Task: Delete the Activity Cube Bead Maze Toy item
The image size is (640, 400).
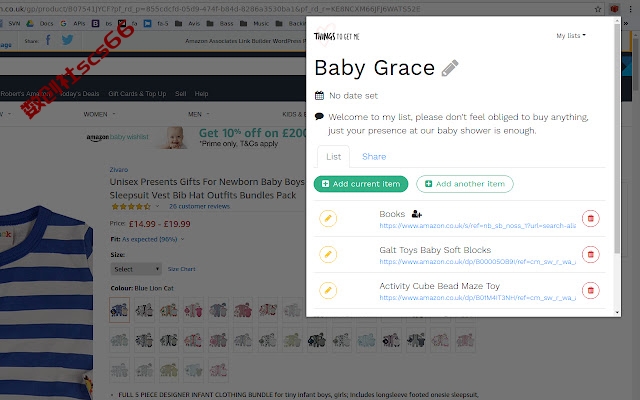Action: click(590, 290)
